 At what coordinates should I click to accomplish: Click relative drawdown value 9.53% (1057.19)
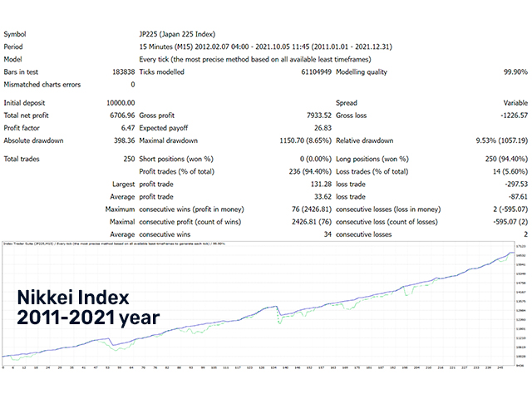click(x=502, y=140)
